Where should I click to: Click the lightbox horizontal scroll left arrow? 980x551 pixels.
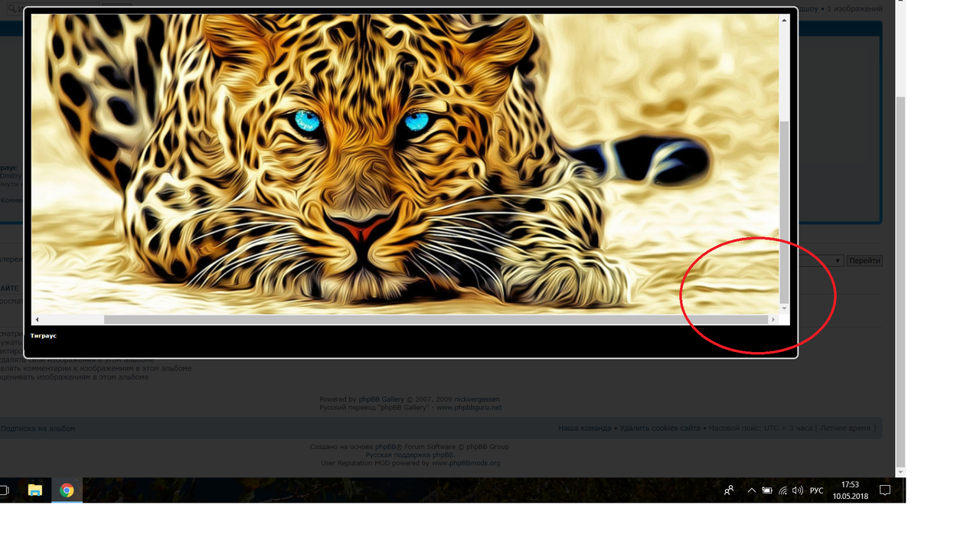pyautogui.click(x=37, y=319)
